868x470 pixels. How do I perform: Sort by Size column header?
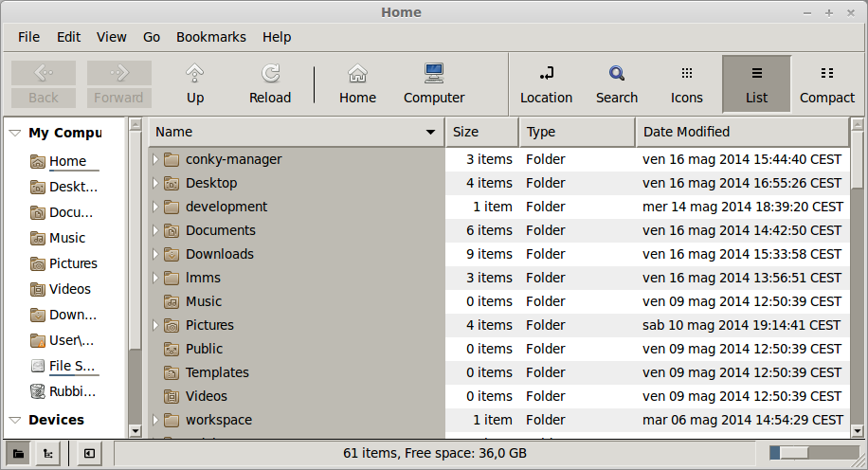point(482,132)
